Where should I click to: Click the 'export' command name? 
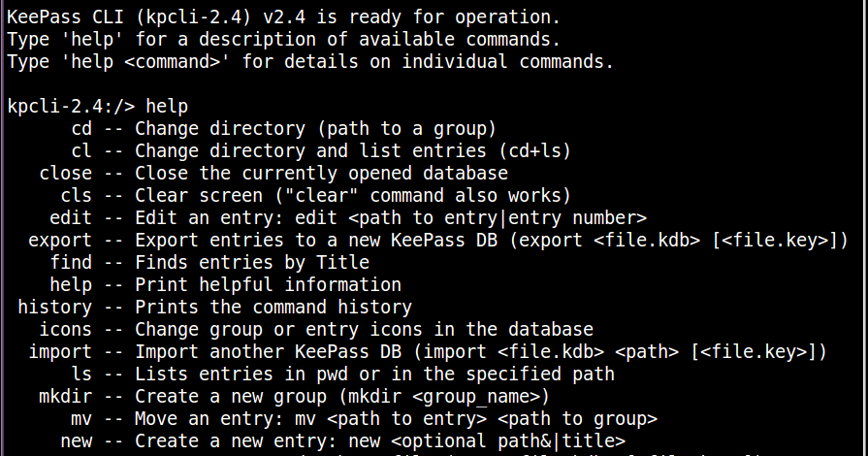coord(60,240)
